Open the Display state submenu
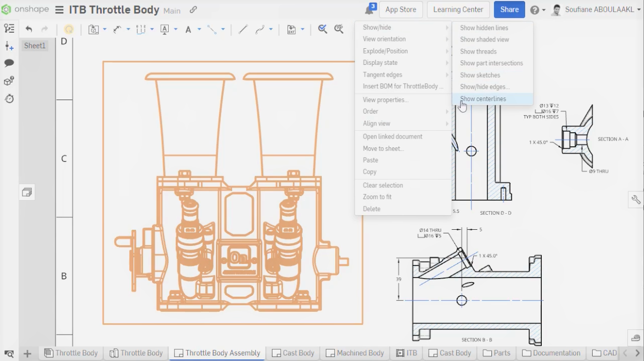 (x=403, y=63)
